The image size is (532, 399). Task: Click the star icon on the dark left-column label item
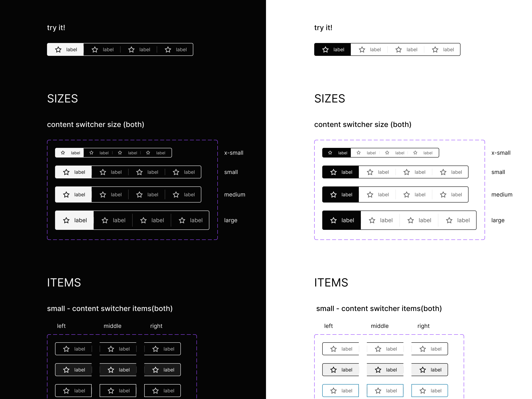[x=66, y=349]
